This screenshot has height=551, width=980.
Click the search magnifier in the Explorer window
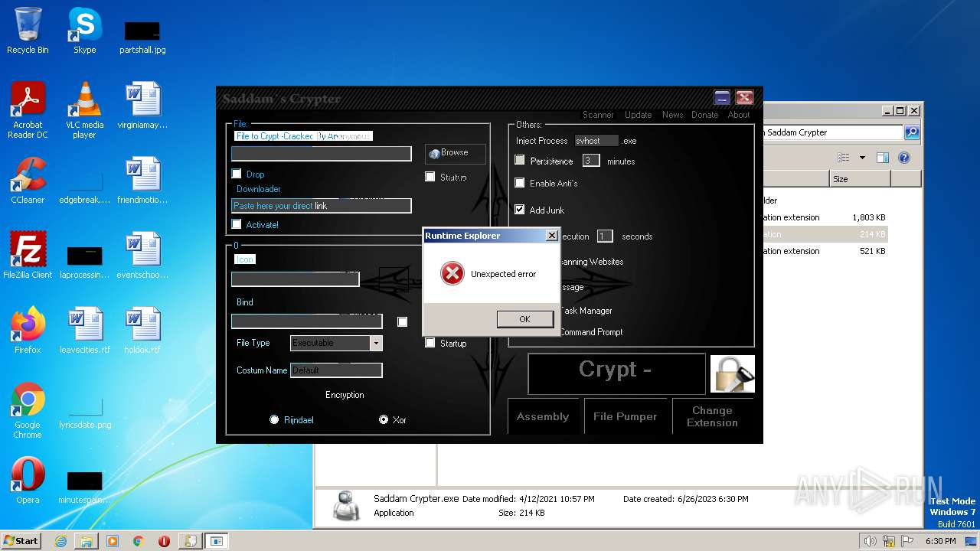(x=912, y=132)
